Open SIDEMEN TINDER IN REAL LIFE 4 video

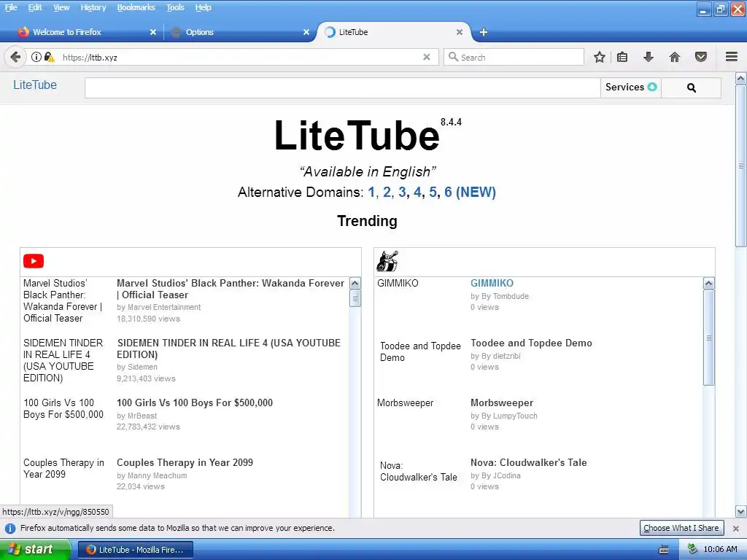pyautogui.click(x=228, y=349)
